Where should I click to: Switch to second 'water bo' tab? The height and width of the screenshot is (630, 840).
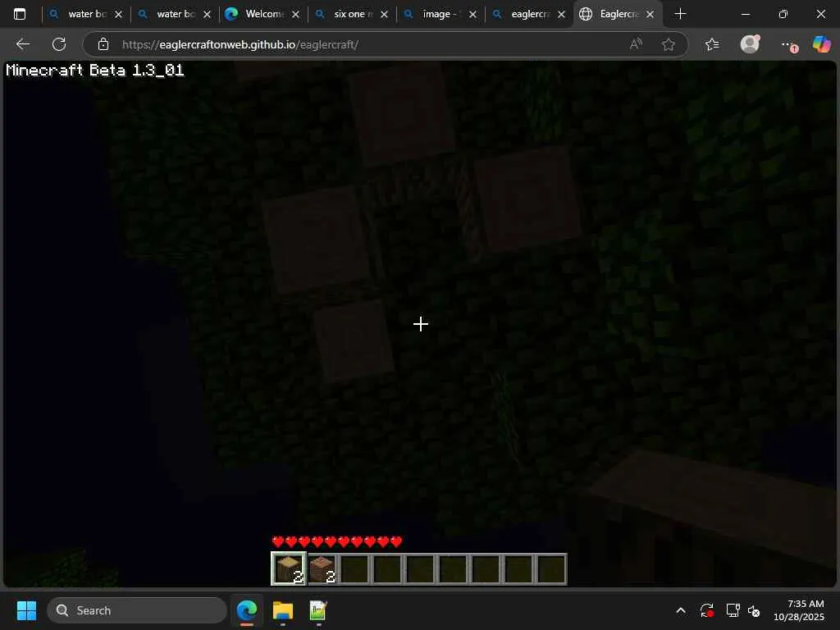(176, 14)
